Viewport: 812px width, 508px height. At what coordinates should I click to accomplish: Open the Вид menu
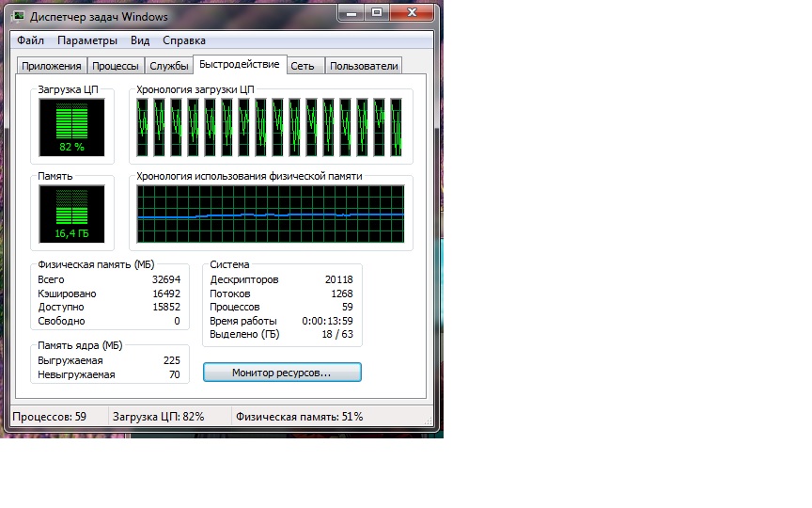tap(140, 40)
